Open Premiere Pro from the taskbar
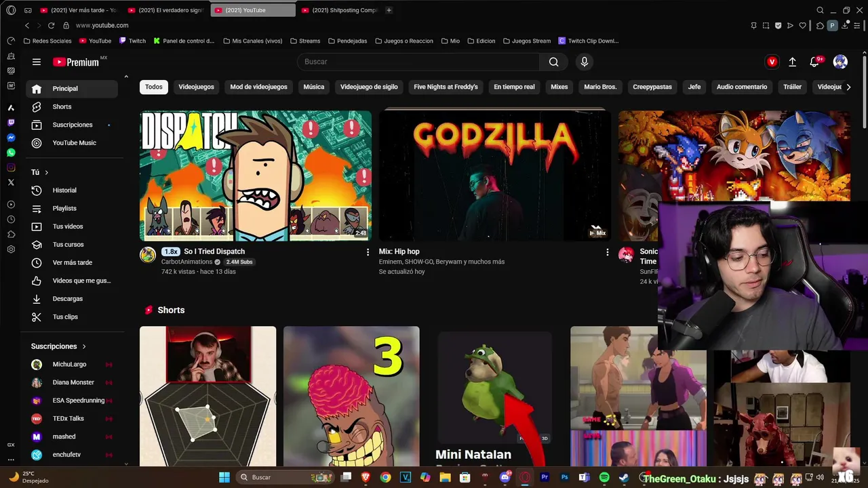The height and width of the screenshot is (488, 868). tap(545, 477)
